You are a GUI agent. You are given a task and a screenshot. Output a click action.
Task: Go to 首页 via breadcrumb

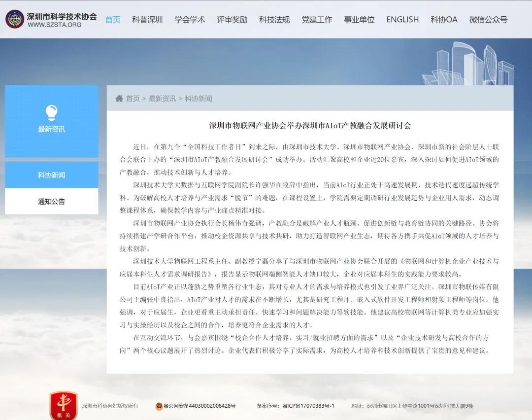click(x=133, y=99)
